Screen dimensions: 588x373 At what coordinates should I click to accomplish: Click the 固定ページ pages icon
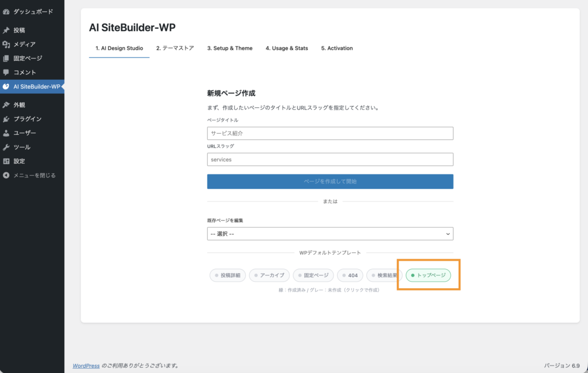pos(6,59)
